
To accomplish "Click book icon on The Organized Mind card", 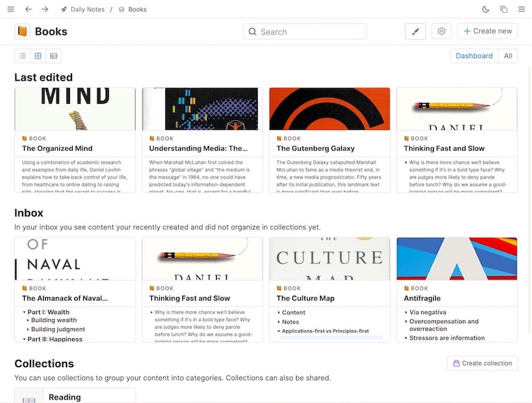I will [x=25, y=138].
